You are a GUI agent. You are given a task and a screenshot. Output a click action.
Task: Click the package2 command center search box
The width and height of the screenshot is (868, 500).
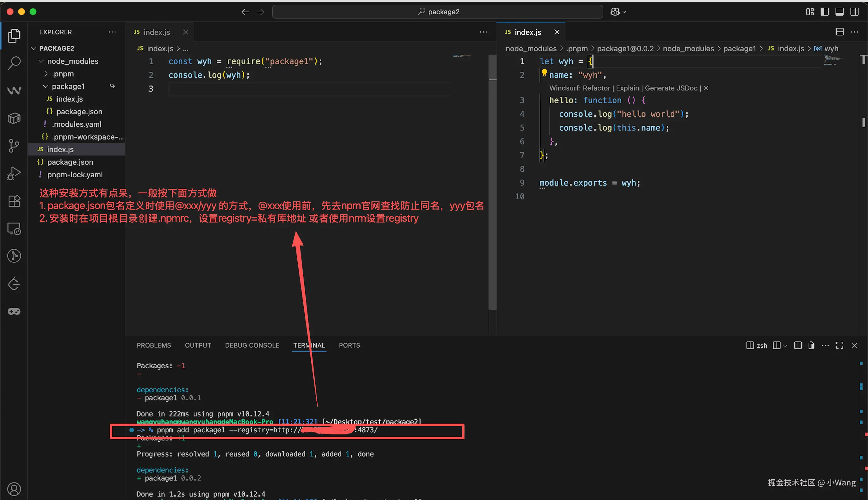pos(437,12)
